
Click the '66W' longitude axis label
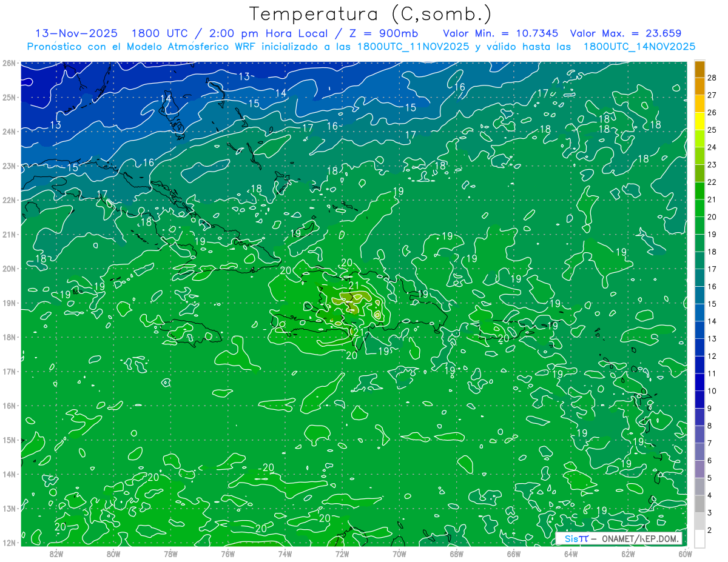coord(513,554)
